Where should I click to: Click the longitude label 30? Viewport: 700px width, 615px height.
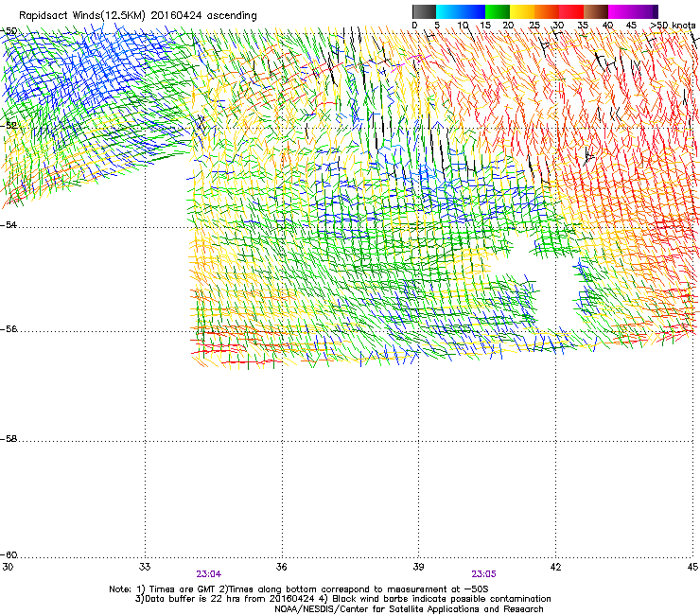8,567
